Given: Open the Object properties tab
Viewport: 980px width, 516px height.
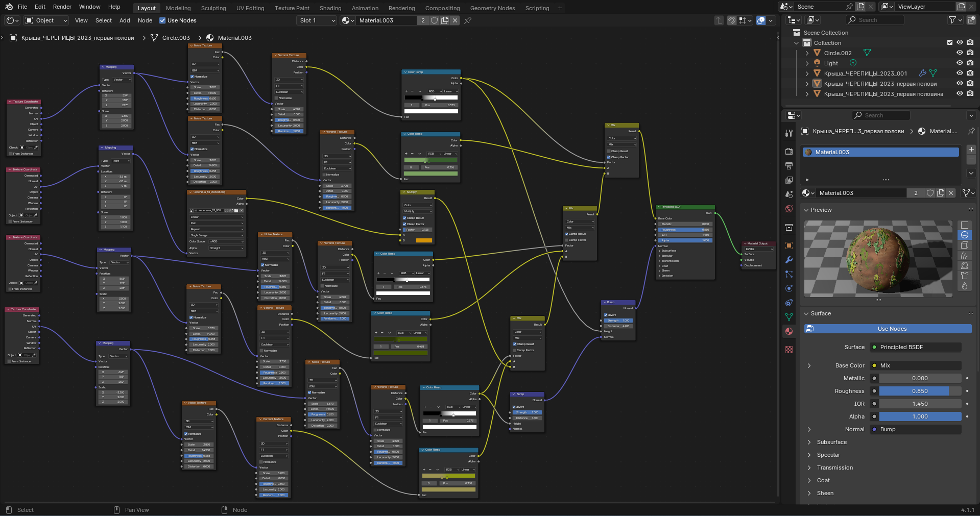Looking at the screenshot, I should [789, 245].
